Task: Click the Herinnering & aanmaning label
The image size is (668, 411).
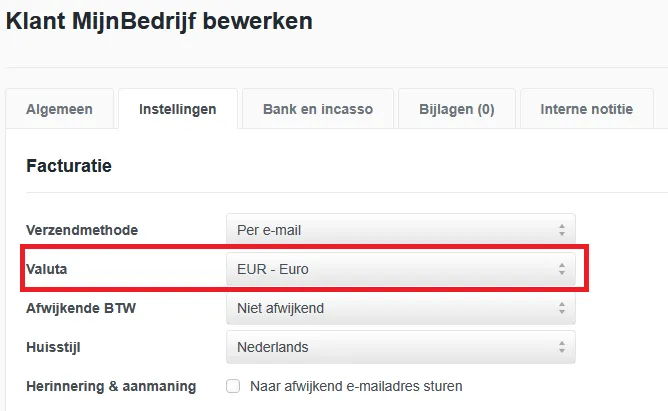Action: [x=111, y=386]
